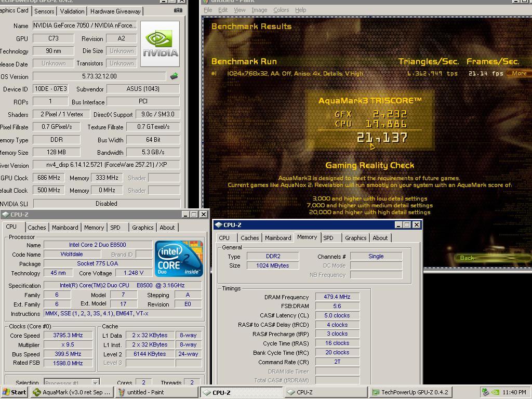Click the multiplier value x 9.5

[68, 345]
